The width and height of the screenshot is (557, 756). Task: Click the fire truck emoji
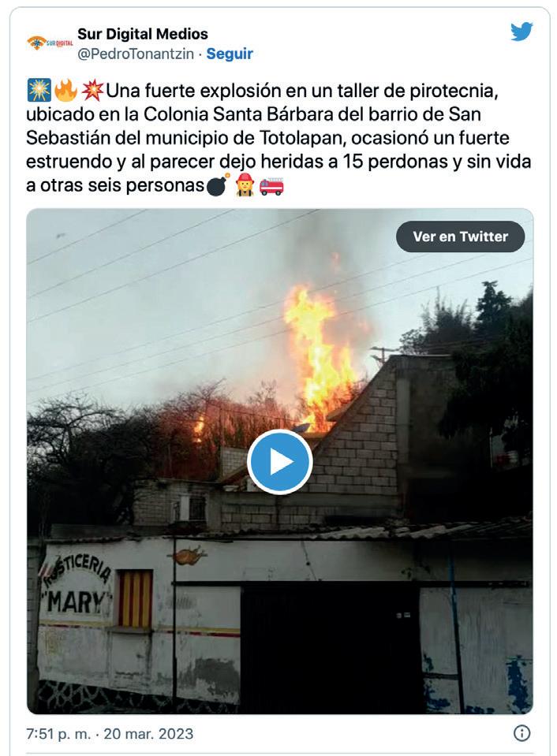(271, 186)
